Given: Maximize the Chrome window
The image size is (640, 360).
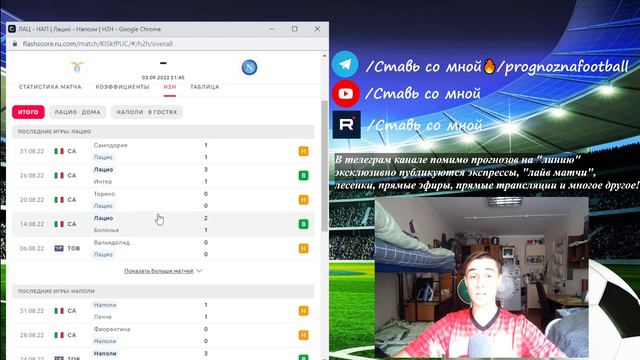Looking at the screenshot, I should coord(295,29).
